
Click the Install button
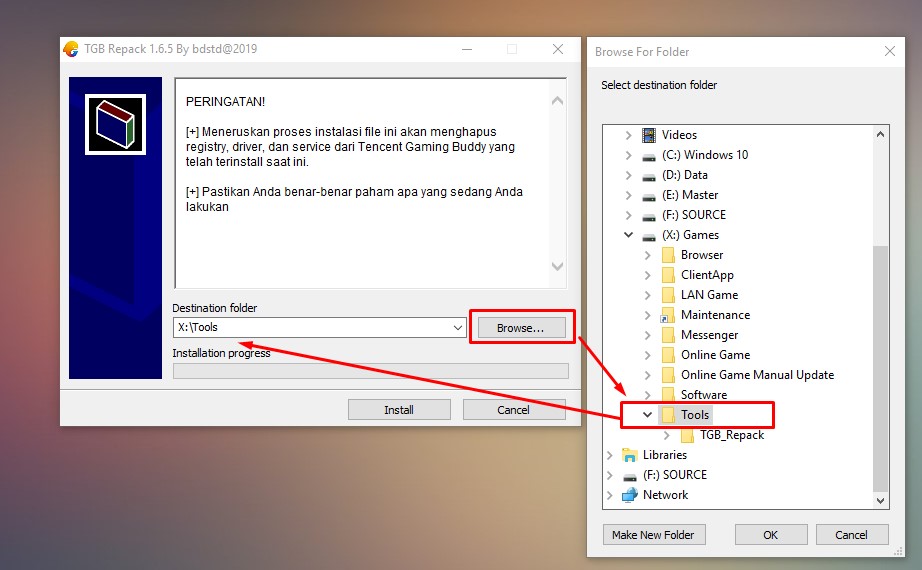[x=399, y=409]
